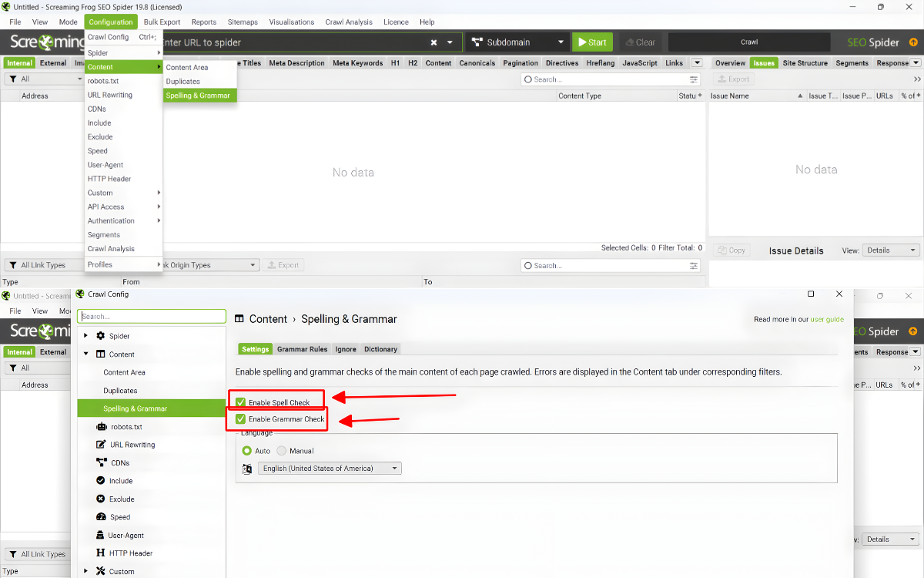
Task: Select the Speed gauge icon
Action: click(x=101, y=517)
